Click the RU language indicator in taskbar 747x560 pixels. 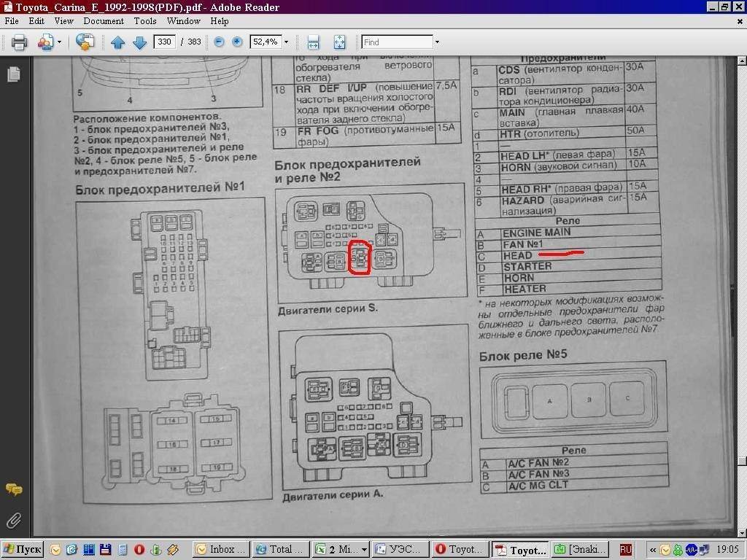625,549
